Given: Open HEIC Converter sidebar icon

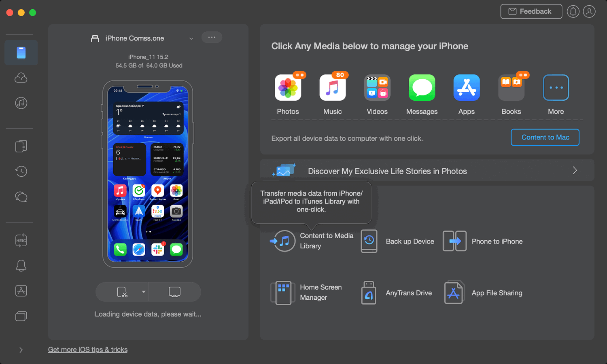Looking at the screenshot, I should pos(21,240).
